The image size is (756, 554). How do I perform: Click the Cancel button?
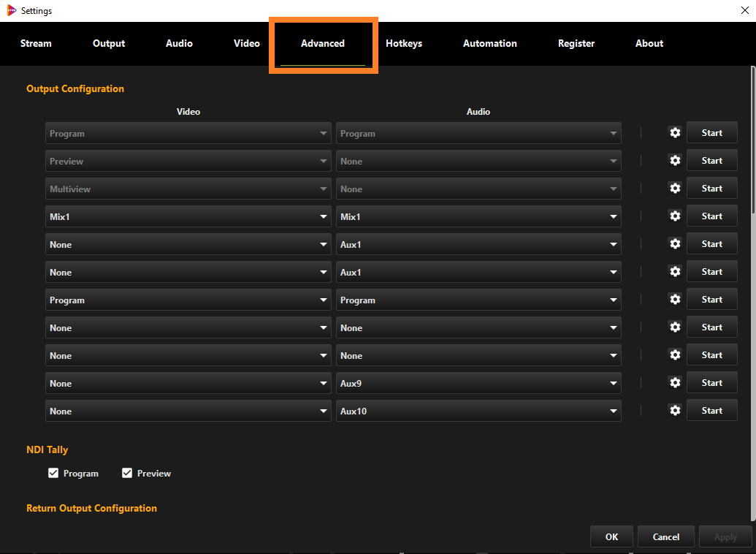pyautogui.click(x=666, y=536)
